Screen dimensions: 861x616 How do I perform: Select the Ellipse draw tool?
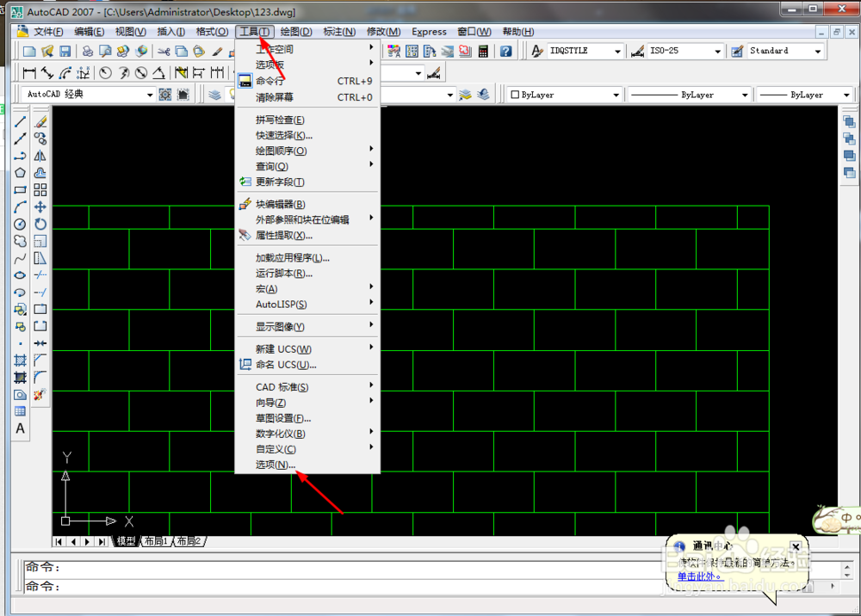click(21, 275)
